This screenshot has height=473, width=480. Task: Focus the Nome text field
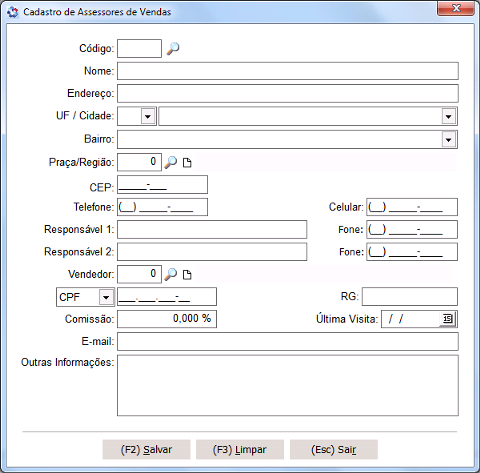(x=288, y=71)
